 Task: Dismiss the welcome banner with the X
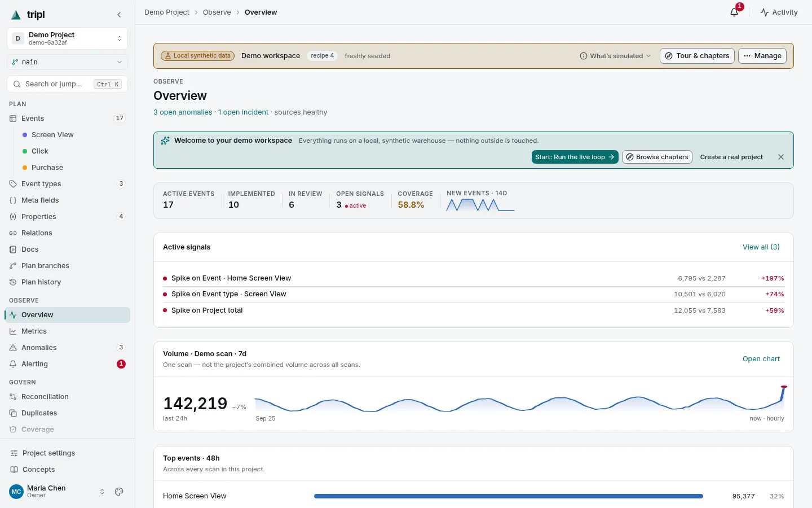[x=781, y=157]
